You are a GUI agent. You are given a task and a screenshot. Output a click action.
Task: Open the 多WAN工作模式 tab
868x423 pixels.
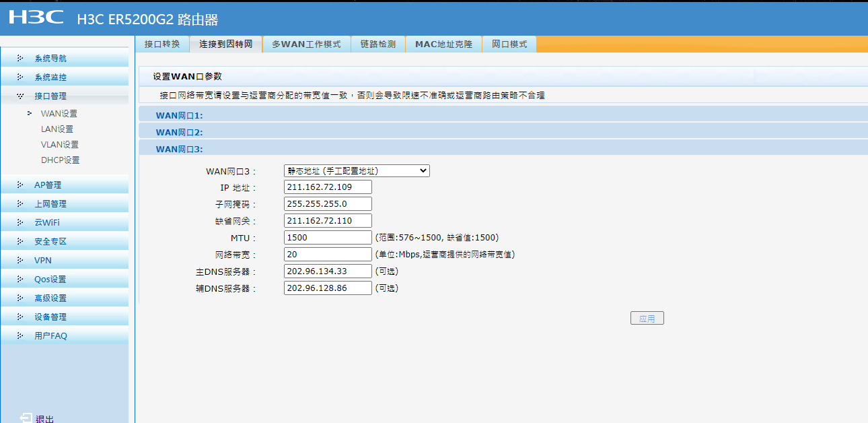click(306, 44)
